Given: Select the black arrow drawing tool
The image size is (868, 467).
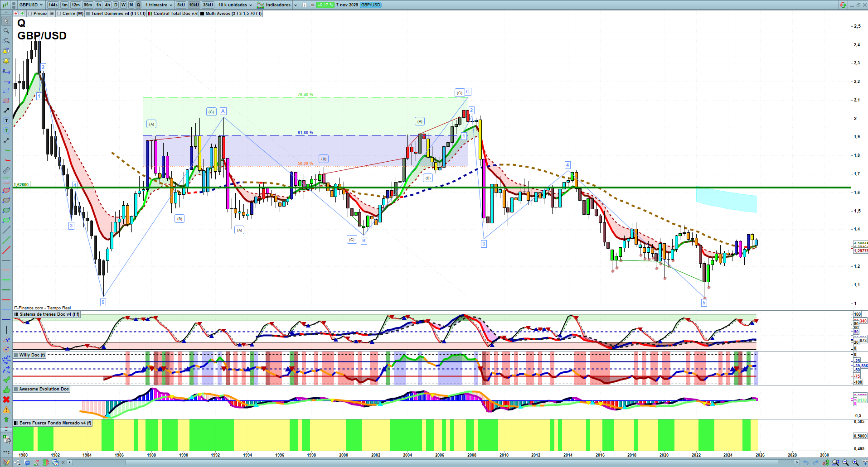Looking at the screenshot, I should 6,111.
